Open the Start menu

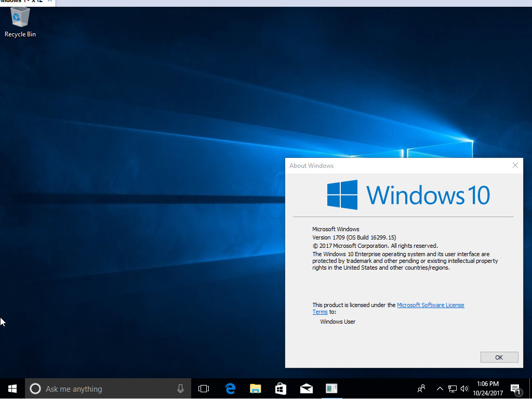(x=12, y=389)
